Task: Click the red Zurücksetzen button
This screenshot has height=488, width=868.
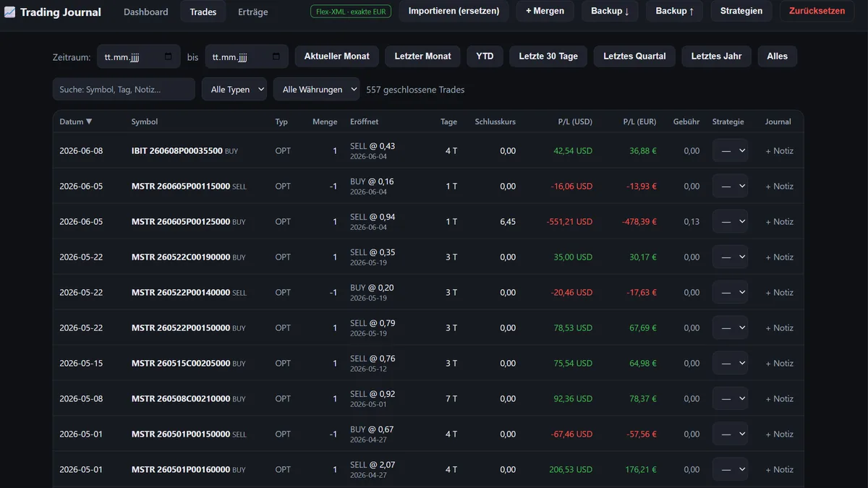Action: (x=817, y=11)
